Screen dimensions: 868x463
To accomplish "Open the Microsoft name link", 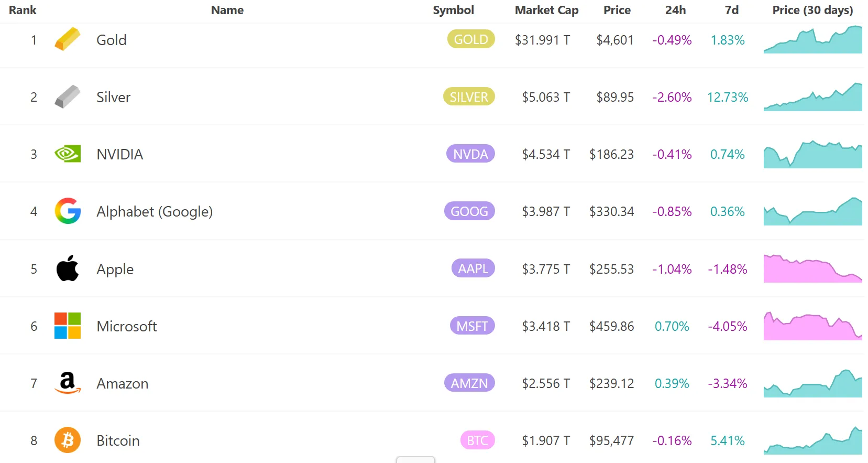I will 127,326.
